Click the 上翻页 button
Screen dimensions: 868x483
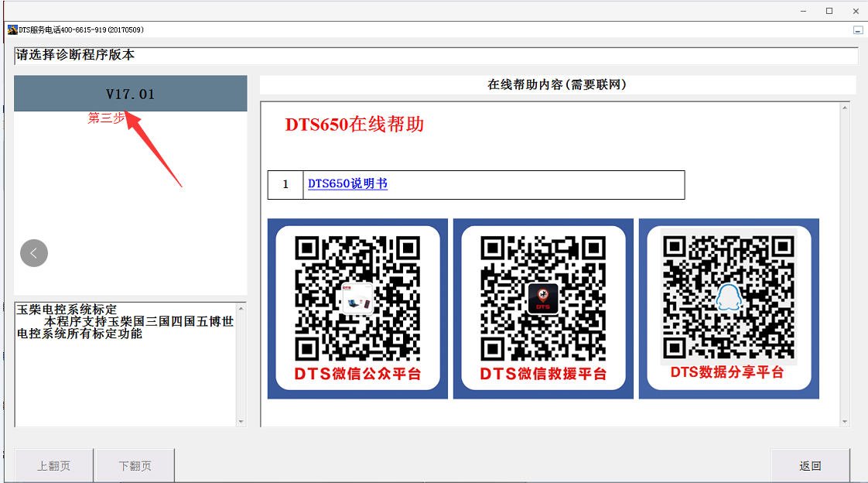point(53,466)
